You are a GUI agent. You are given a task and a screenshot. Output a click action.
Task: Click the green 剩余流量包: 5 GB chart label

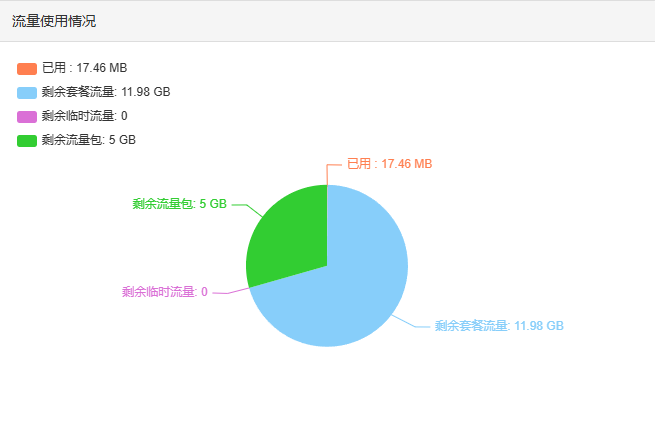pyautogui.click(x=180, y=204)
